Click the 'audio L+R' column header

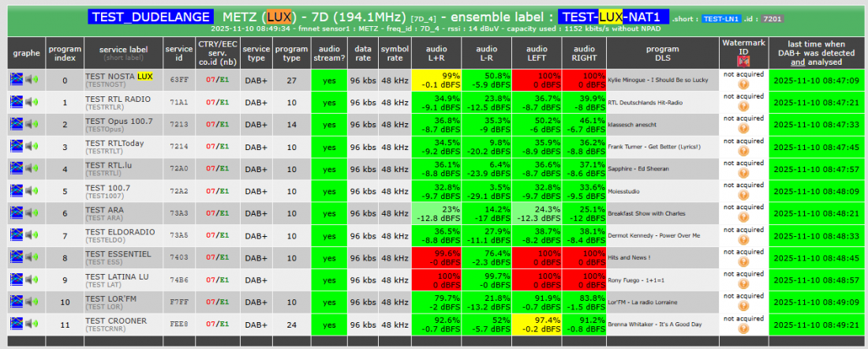click(436, 53)
